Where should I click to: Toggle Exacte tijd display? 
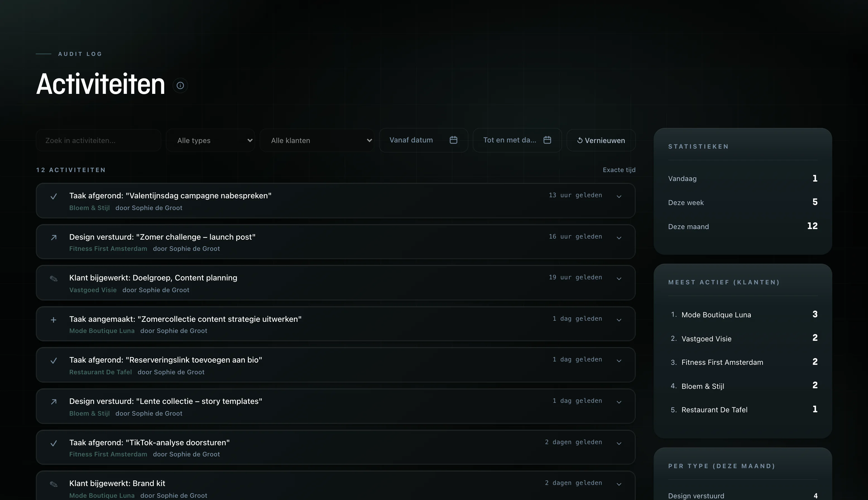coord(619,170)
